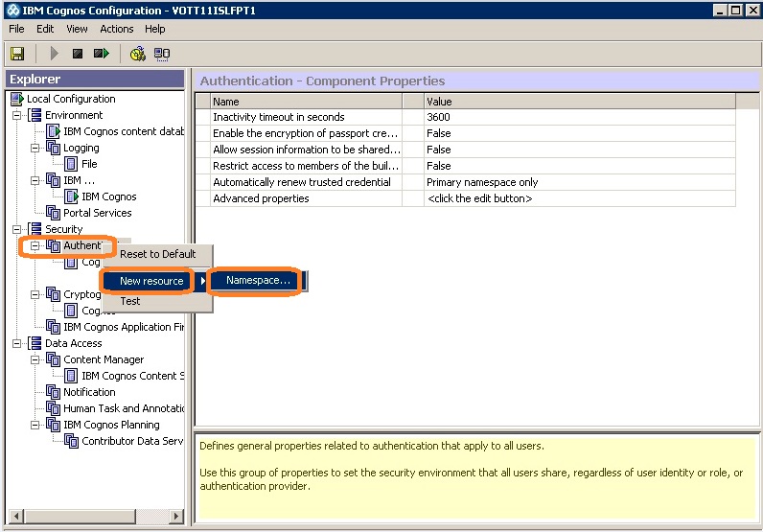The image size is (763, 532).
Task: Click the computers toolbar icon
Action: pyautogui.click(x=162, y=54)
